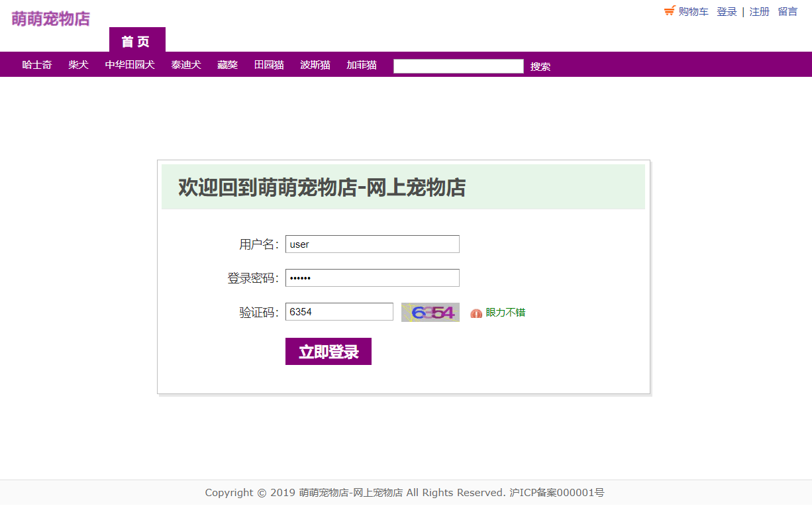Select the 藏獒 navigation item
This screenshot has width=812, height=512.
click(227, 64)
